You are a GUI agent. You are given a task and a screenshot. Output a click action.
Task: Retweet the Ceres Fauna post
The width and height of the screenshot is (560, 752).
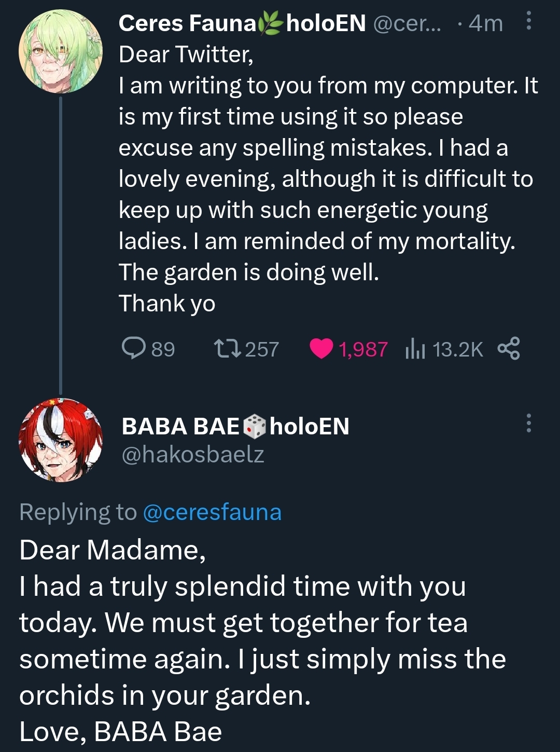pyautogui.click(x=228, y=349)
